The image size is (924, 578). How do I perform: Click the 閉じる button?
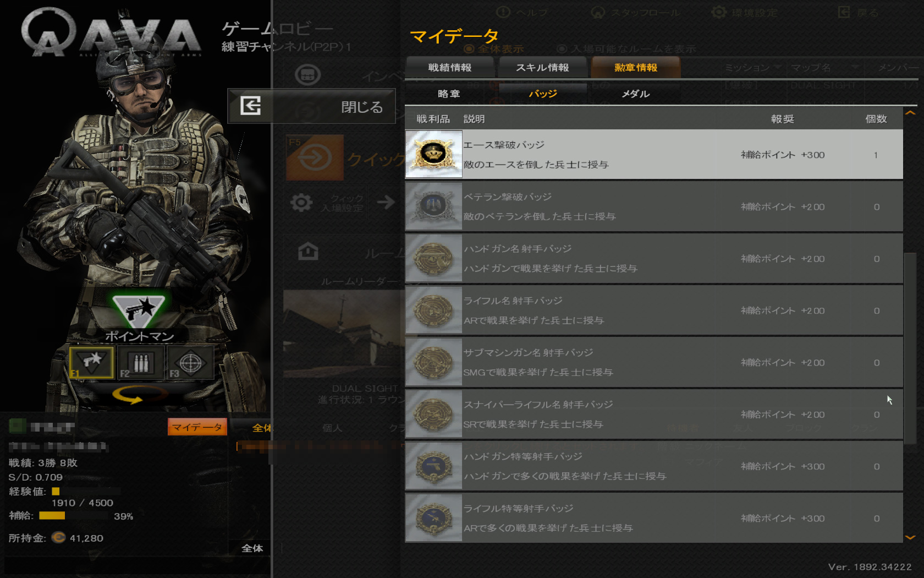[311, 106]
